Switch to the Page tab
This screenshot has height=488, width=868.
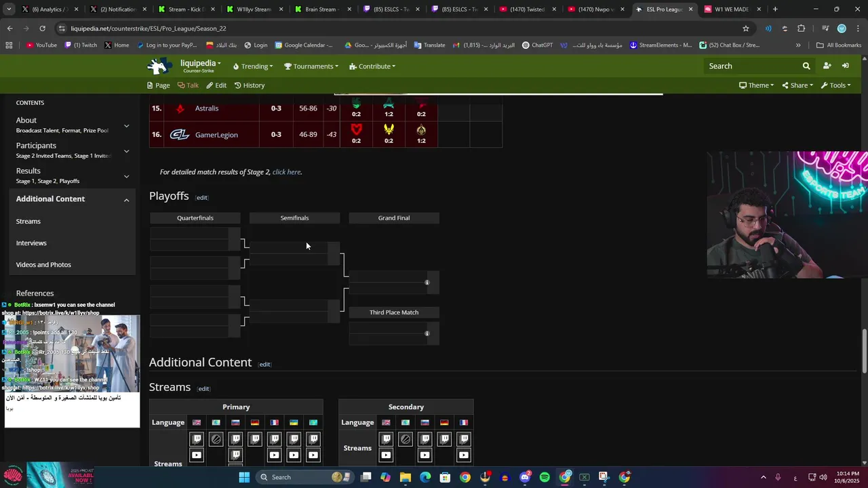(x=159, y=85)
